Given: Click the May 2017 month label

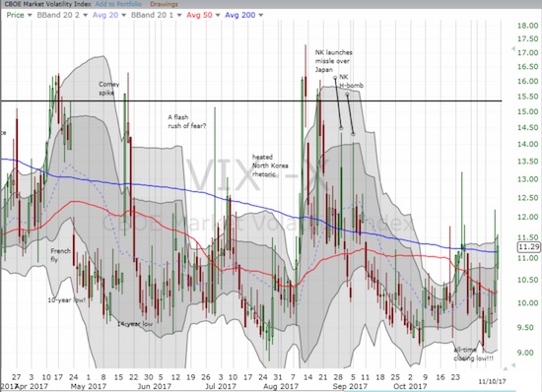Looking at the screenshot, I should pyautogui.click(x=88, y=386).
